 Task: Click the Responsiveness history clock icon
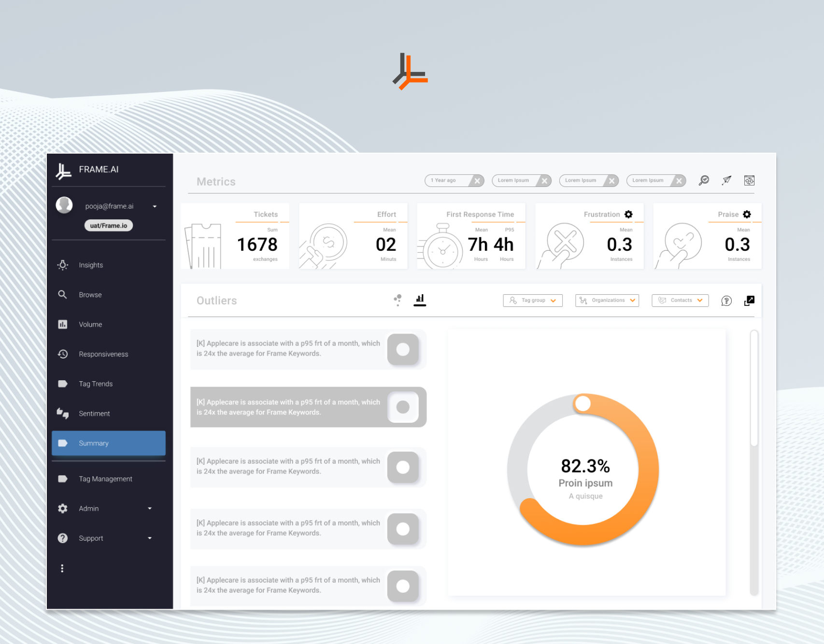[63, 354]
